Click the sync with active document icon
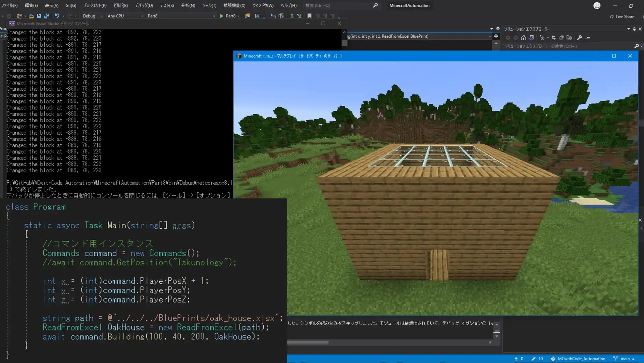Screen dimensions: 644x363 [553, 38]
